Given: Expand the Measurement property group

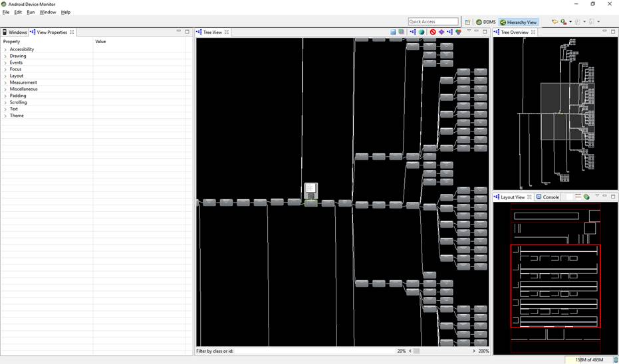Looking at the screenshot, I should tap(5, 83).
